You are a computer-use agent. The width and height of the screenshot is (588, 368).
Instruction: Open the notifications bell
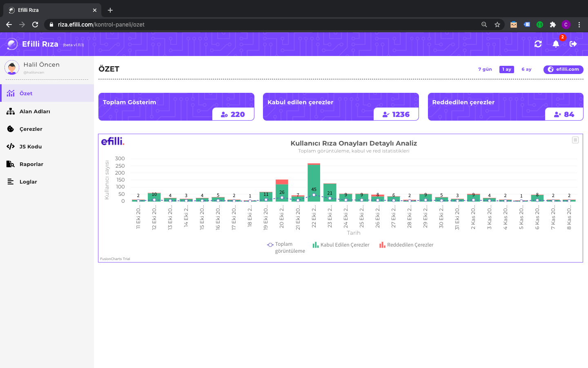click(x=556, y=44)
